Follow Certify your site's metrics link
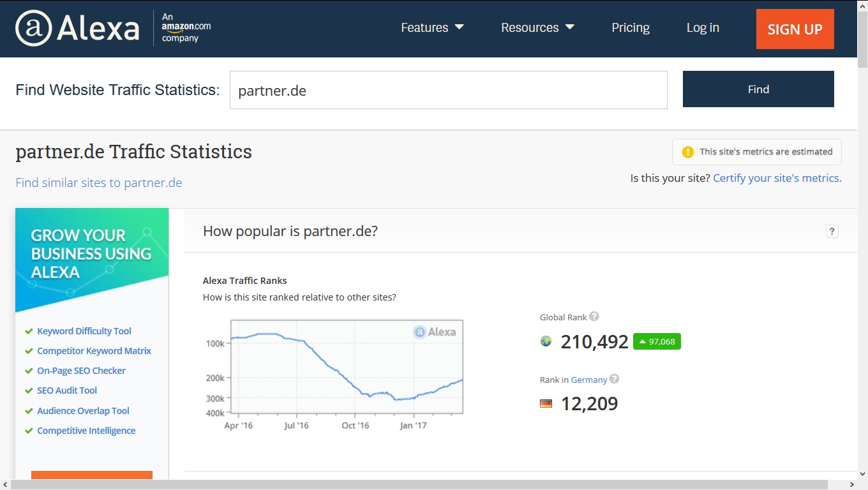 click(x=777, y=178)
